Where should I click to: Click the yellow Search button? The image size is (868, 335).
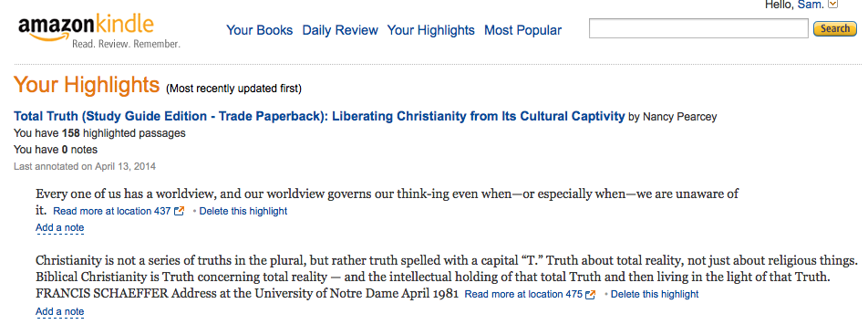(x=835, y=29)
